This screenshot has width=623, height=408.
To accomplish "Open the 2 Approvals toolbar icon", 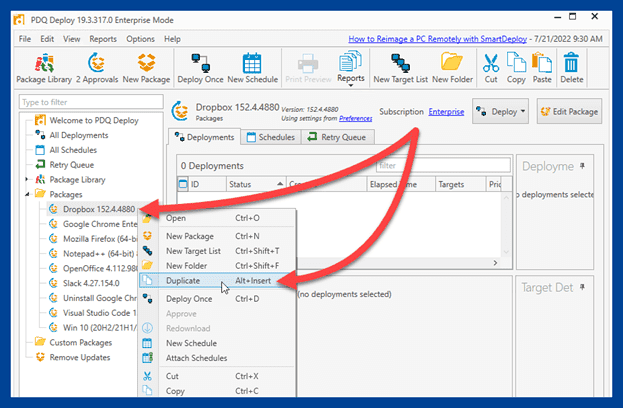I will (x=97, y=68).
